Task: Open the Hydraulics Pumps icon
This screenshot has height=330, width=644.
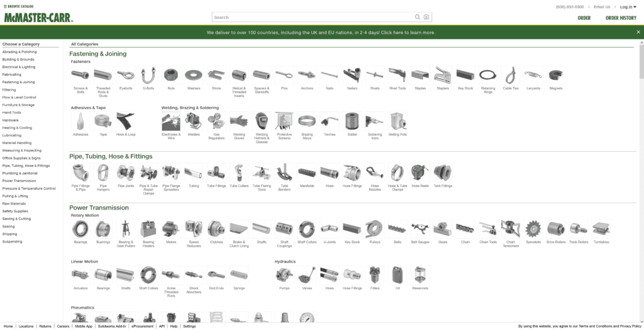Action: (284, 275)
